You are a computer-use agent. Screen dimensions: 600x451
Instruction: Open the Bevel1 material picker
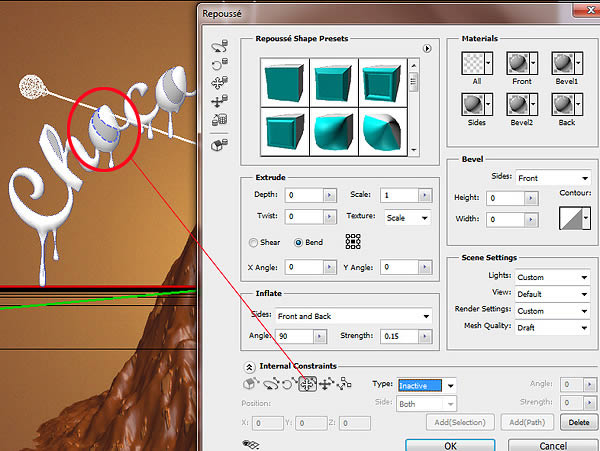[567, 63]
